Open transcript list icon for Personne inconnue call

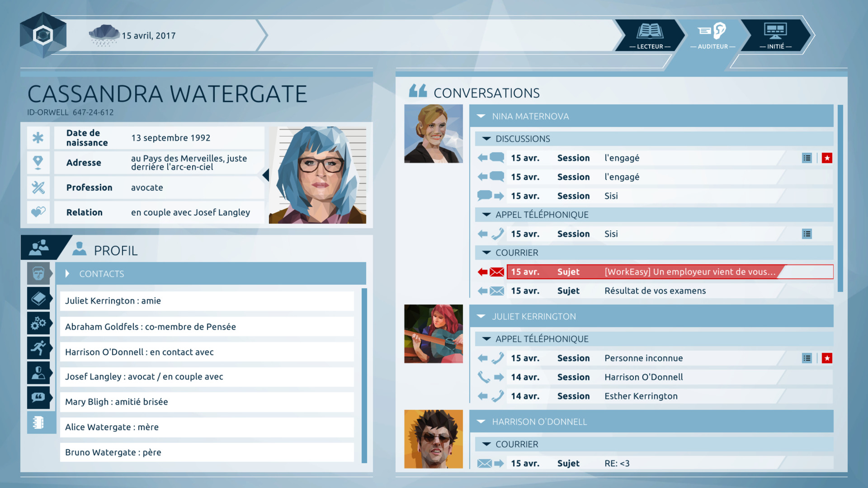807,358
